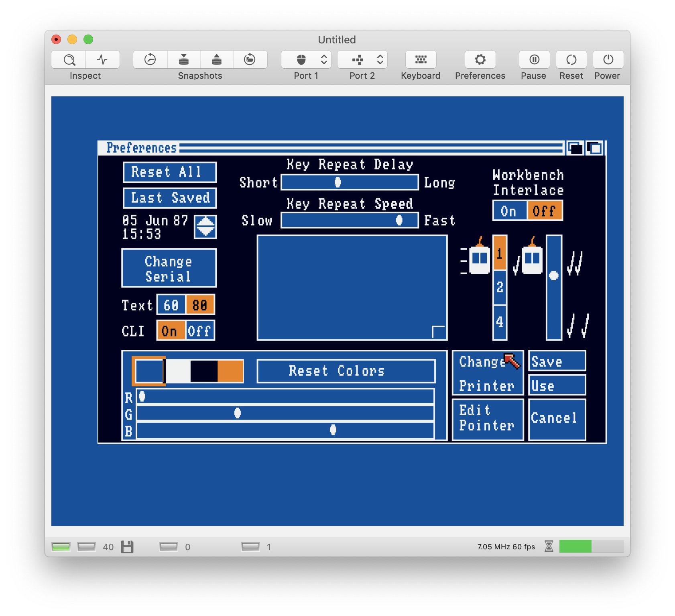
Task: Click the green power LED indicator
Action: (x=61, y=547)
